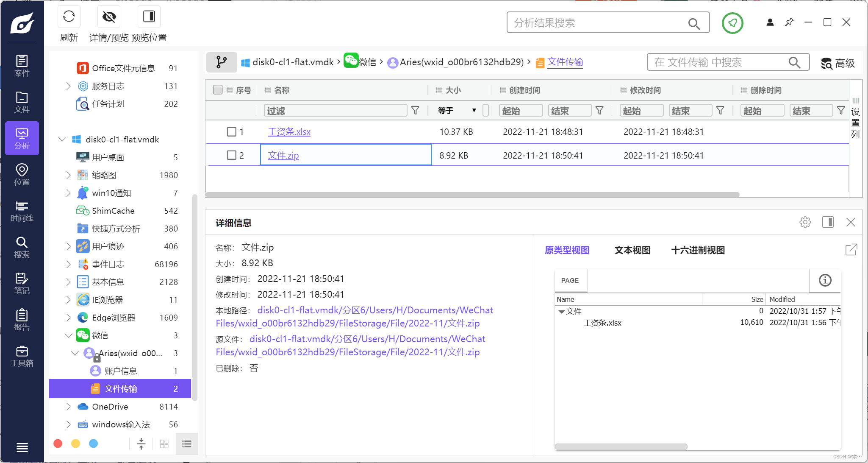The image size is (868, 463).
Task: Toggle the select-all header checkbox
Action: tap(218, 90)
